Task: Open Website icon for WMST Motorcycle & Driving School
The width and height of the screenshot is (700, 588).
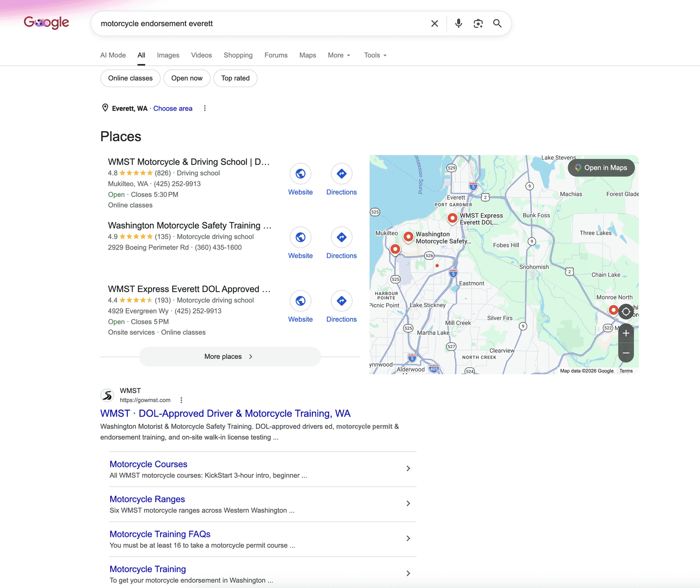Action: 301,174
